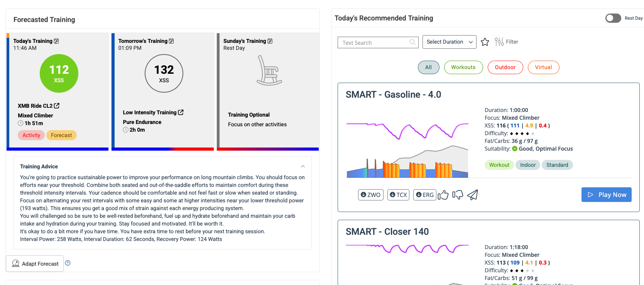Click the thumbs down icon on Gasoline workout

[x=458, y=195]
